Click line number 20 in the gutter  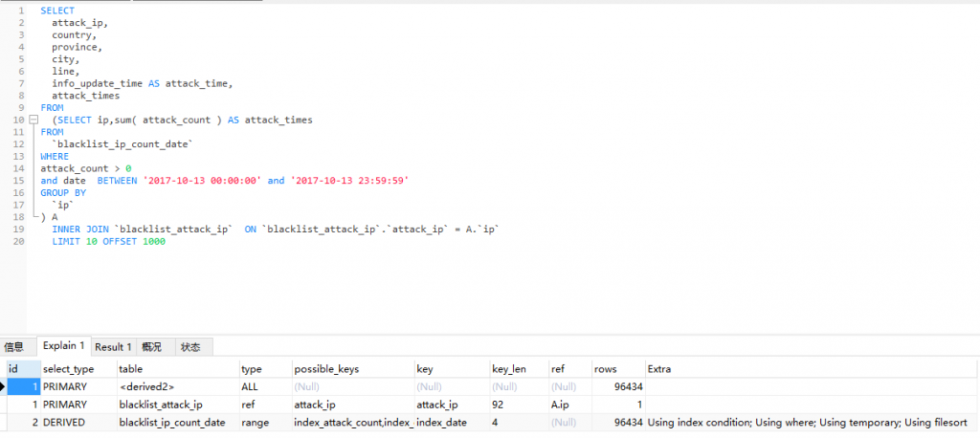point(19,241)
